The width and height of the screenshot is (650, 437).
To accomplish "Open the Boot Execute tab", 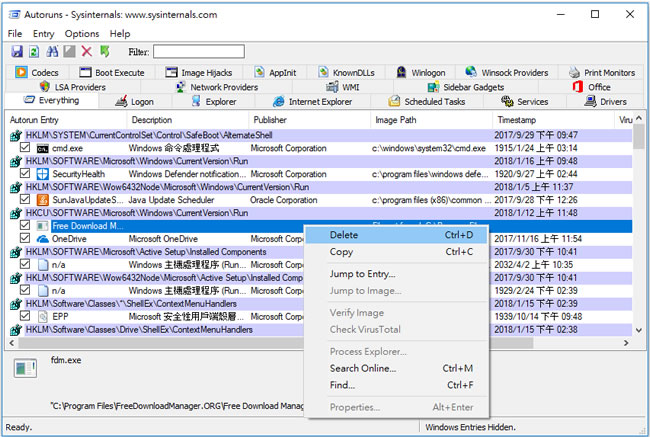I will 112,73.
